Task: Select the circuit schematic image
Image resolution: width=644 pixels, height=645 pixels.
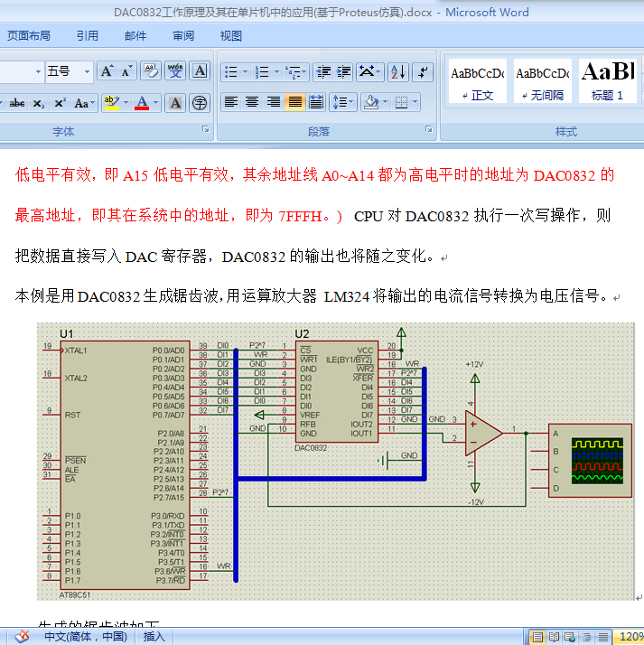Action: click(336, 461)
